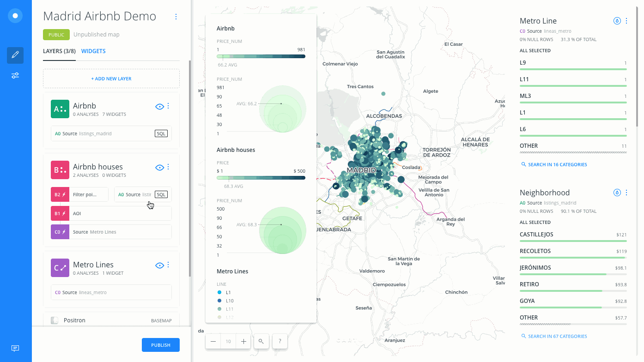Click the auto-style droplet icon on Metro Line widget
Viewport: 644px width, 362px height.
617,20
